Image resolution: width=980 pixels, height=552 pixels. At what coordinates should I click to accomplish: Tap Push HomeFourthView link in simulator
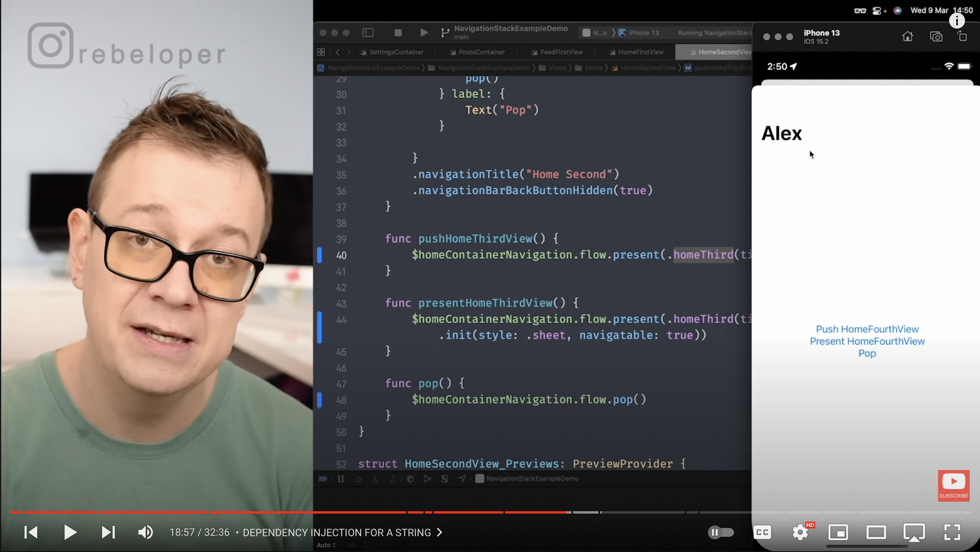[x=867, y=329]
